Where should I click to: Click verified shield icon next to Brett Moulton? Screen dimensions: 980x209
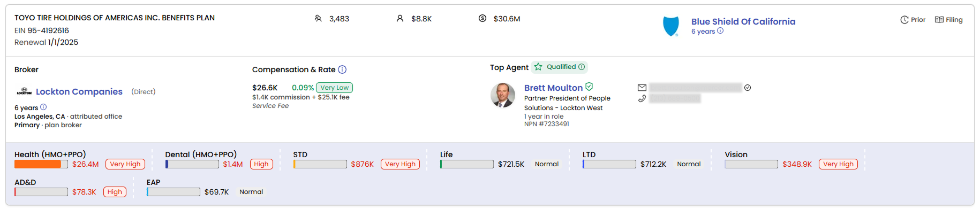click(589, 87)
